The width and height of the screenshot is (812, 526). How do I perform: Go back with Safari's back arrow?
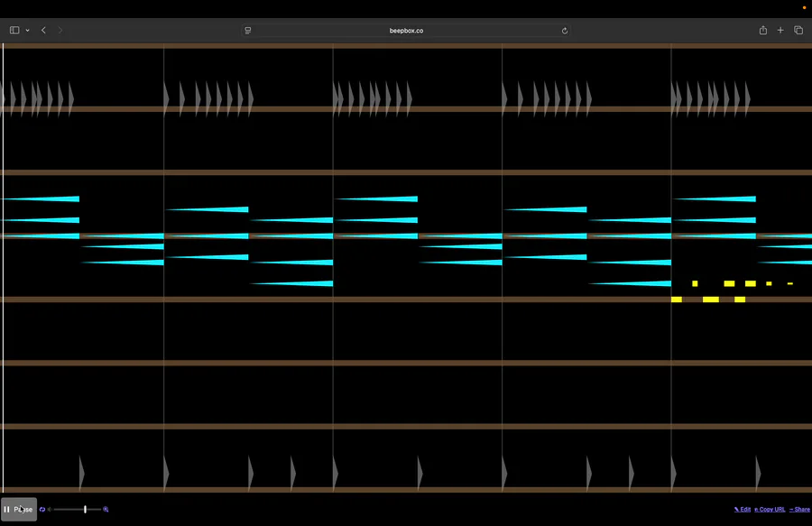(x=43, y=31)
